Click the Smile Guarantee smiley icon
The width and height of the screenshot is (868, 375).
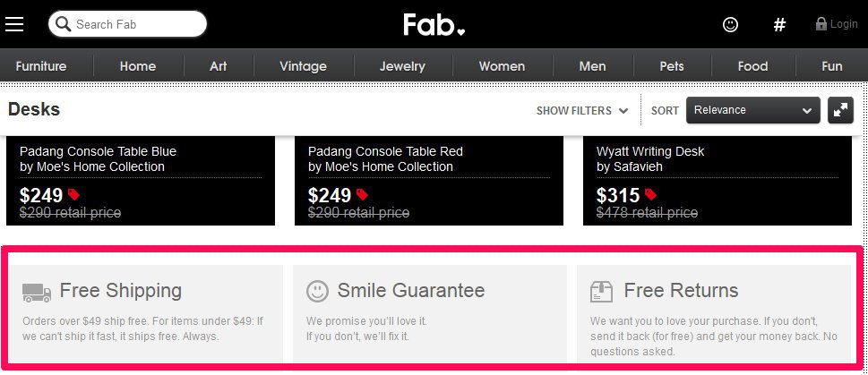pos(317,292)
